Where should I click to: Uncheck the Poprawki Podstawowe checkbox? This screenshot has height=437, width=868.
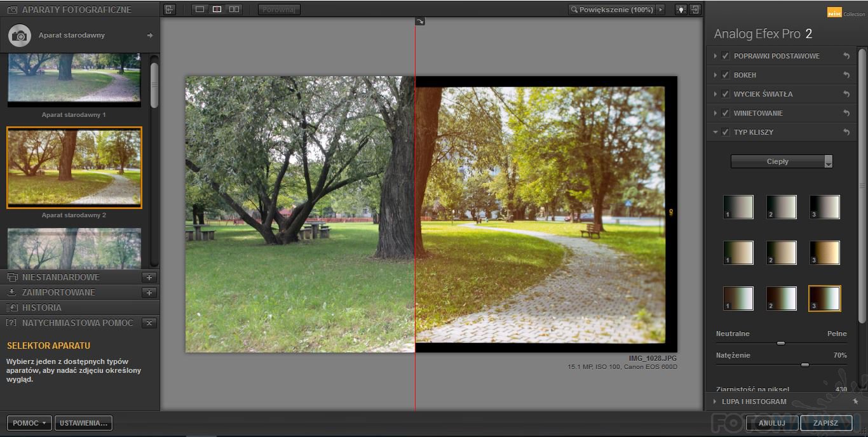[x=725, y=56]
